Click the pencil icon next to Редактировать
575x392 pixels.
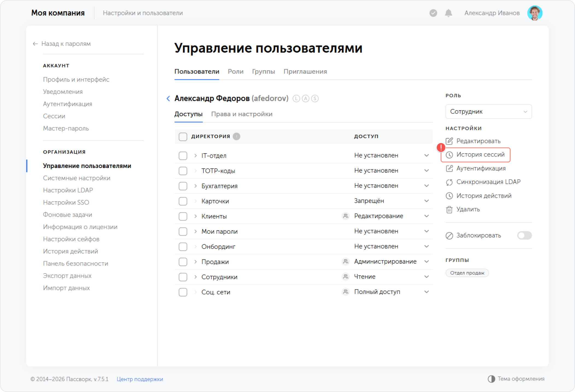(x=449, y=141)
